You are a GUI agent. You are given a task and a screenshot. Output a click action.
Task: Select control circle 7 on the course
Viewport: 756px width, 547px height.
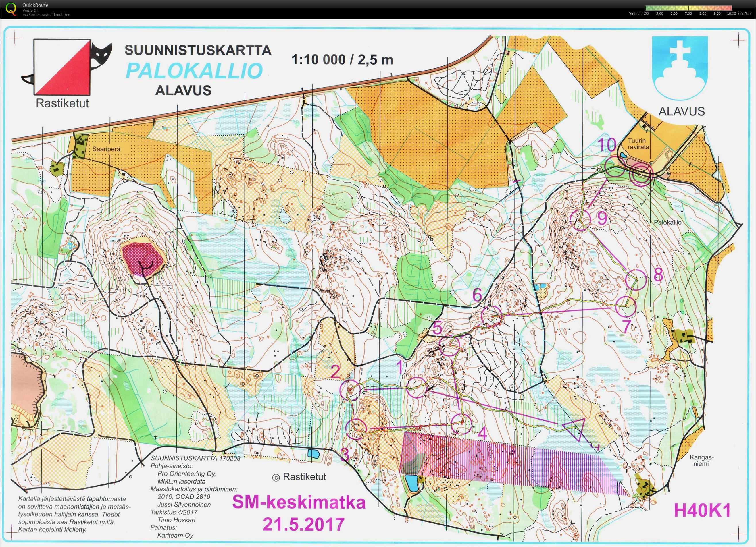tap(626, 306)
